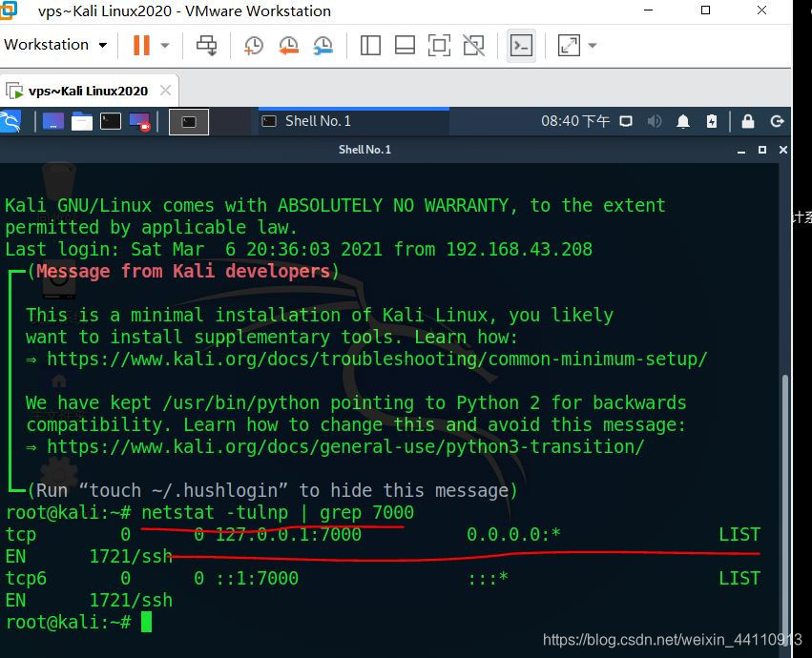The width and height of the screenshot is (812, 658).
Task: Show or hide the library sidebar panel
Action: (370, 46)
